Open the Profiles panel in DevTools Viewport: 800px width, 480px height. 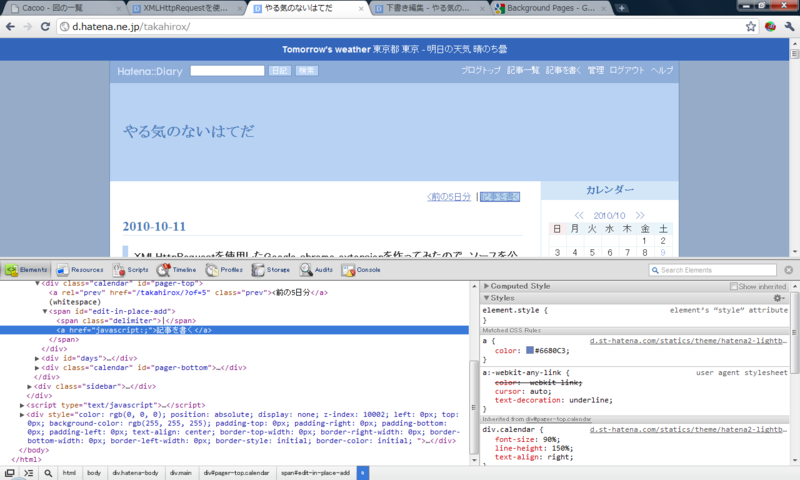click(224, 270)
